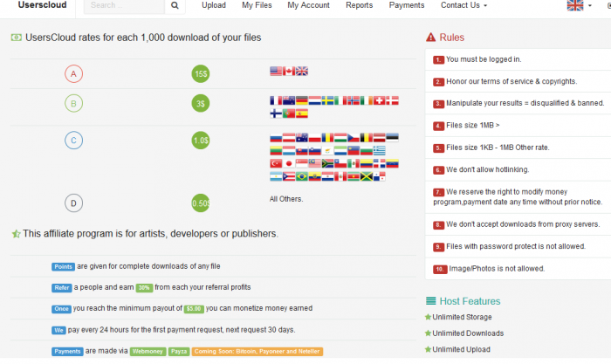Click the Turkey flag in tier C
This screenshot has height=364, width=611.
pos(276,163)
